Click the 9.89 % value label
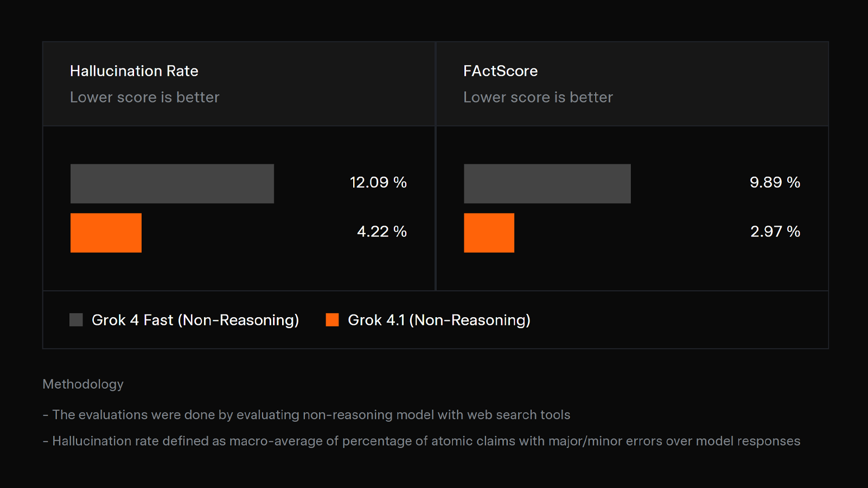This screenshot has width=868, height=488. (775, 182)
